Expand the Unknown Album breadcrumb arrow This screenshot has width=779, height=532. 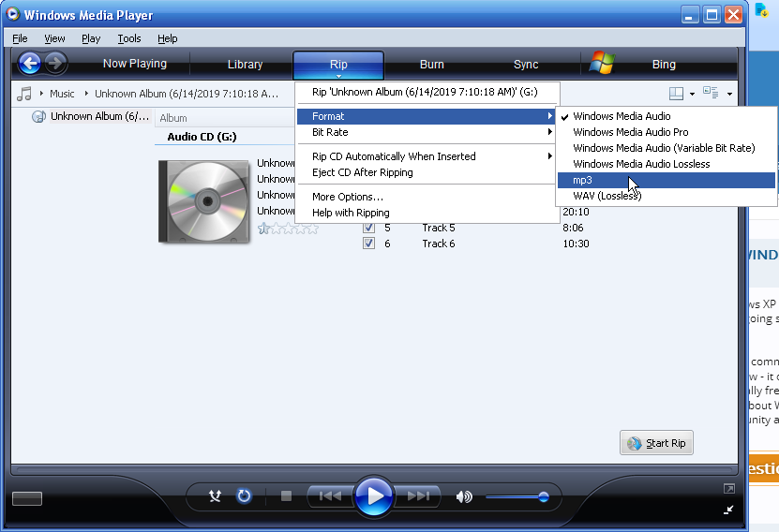click(86, 94)
